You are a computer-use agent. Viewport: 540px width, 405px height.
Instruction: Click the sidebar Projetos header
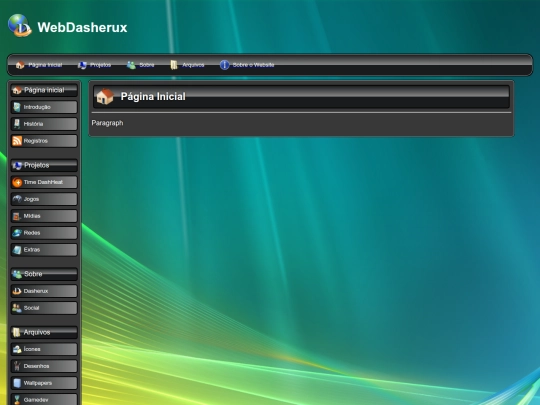click(x=44, y=165)
